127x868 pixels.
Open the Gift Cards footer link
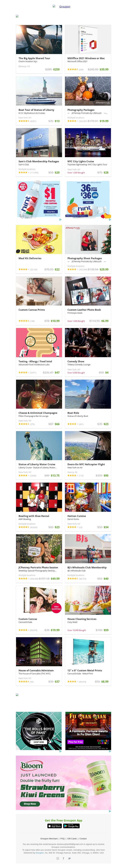[x=72, y=838]
